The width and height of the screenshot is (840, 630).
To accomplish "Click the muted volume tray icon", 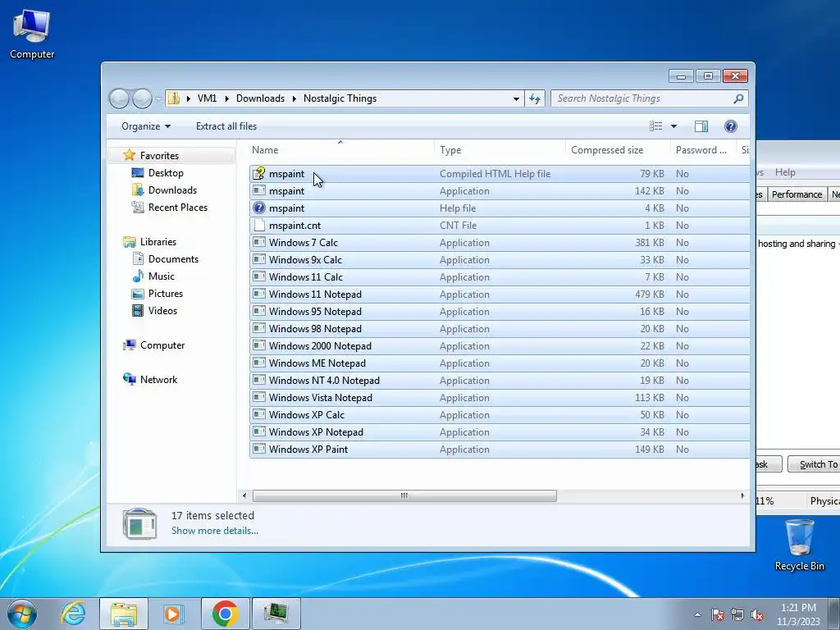I will pyautogui.click(x=756, y=614).
